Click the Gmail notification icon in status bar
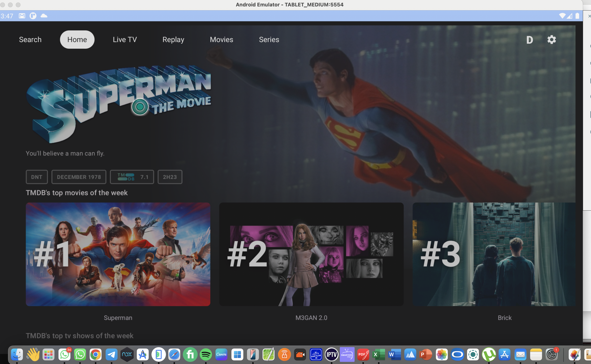591x364 pixels. 22,16
